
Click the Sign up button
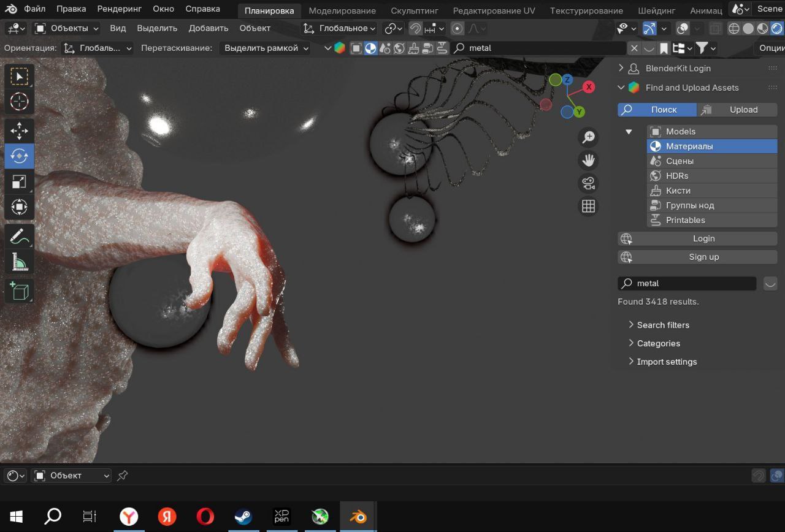(x=703, y=257)
